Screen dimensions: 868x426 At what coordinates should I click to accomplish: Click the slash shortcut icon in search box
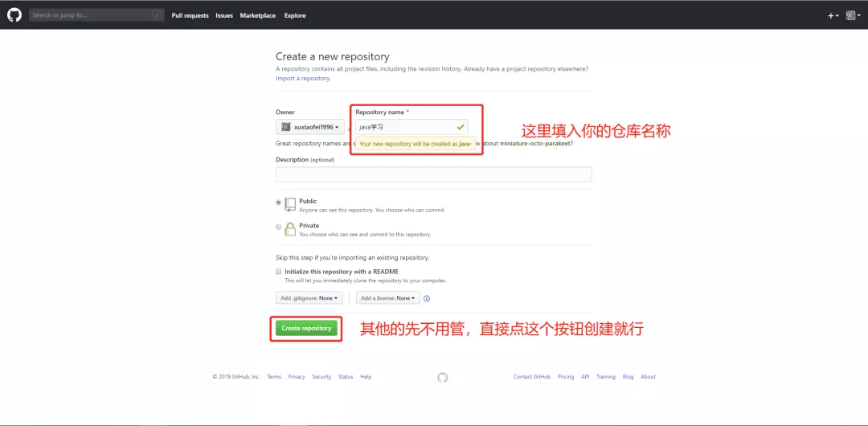pyautogui.click(x=158, y=15)
